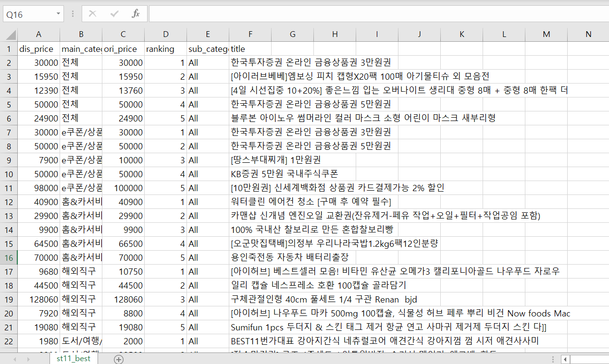Click the Select All corner triangle
This screenshot has width=609, height=364.
coord(10,35)
